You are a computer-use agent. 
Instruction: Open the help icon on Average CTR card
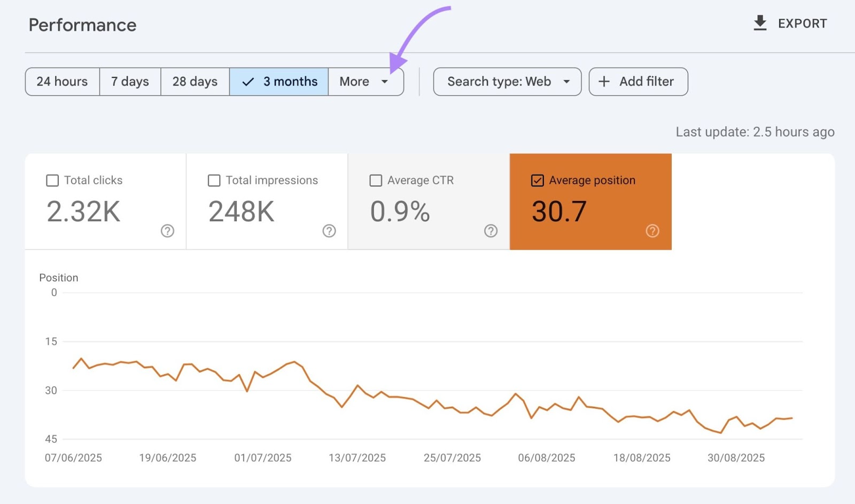[x=491, y=231]
